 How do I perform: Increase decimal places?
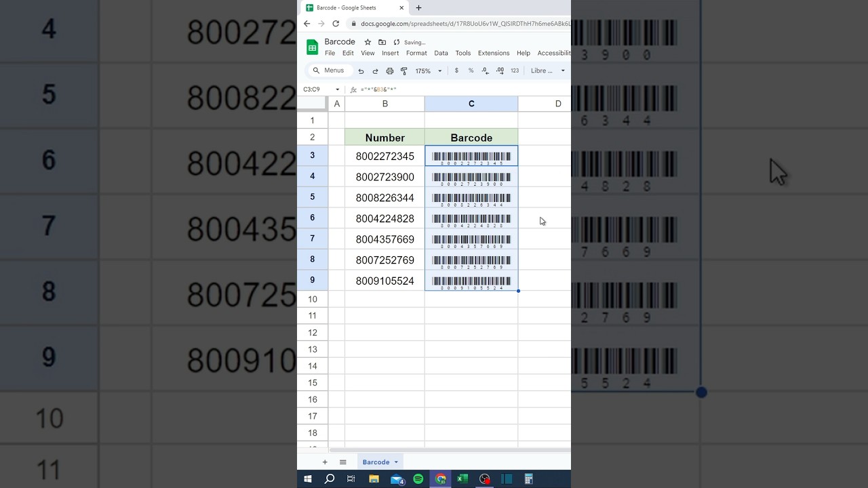(500, 70)
